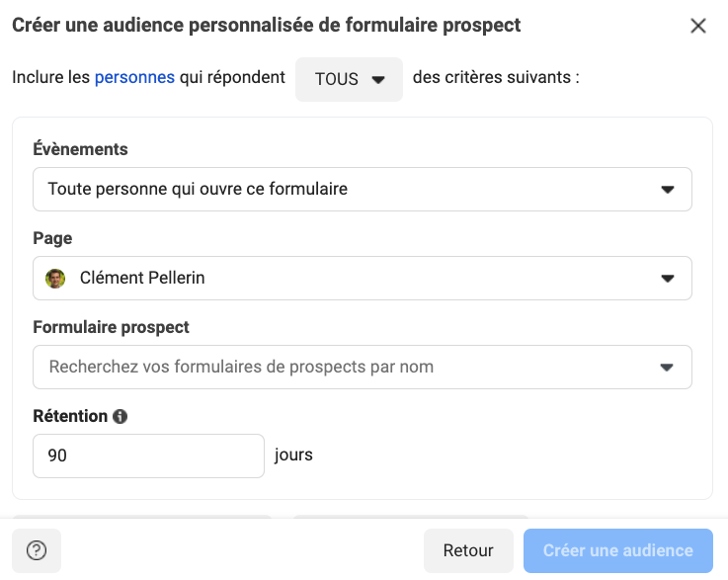Click the Évènements field label

tap(80, 149)
